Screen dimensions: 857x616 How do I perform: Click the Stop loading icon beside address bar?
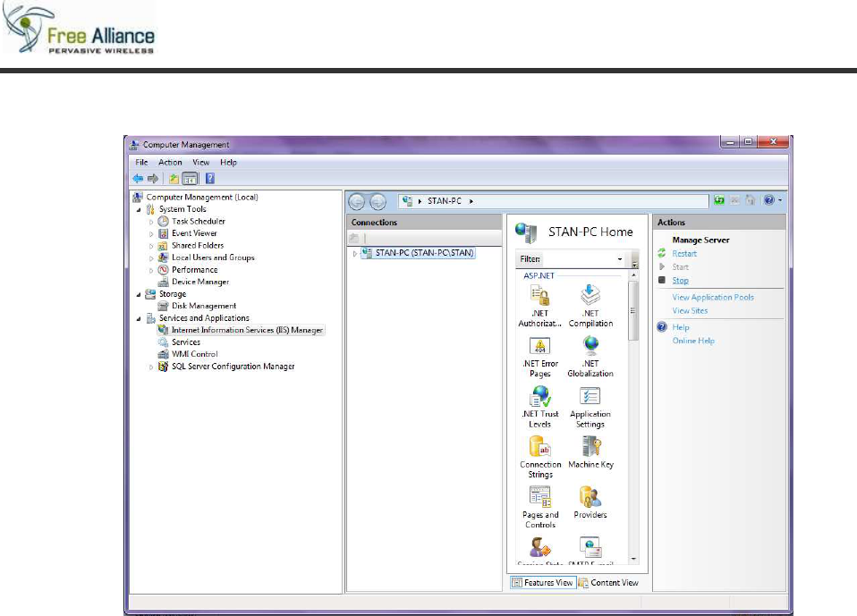click(735, 200)
